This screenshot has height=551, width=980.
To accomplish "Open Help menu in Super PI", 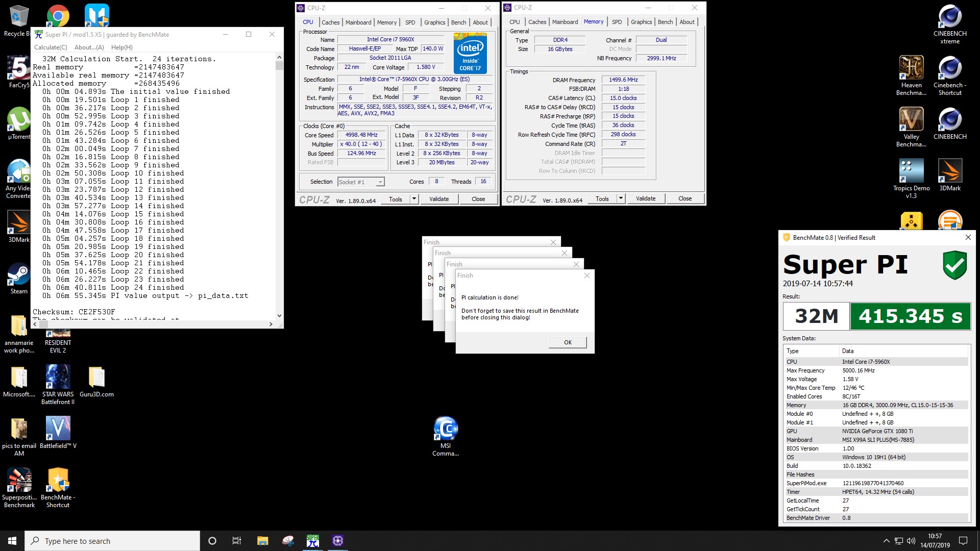I will point(122,47).
